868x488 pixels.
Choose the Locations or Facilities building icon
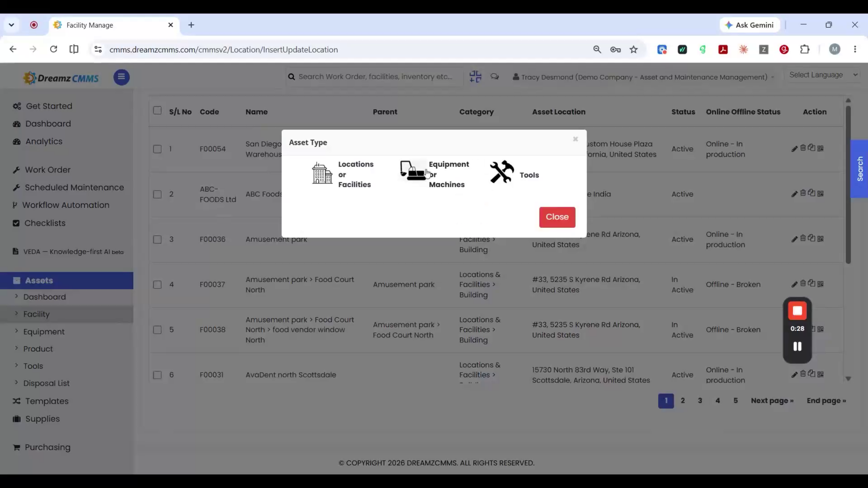click(322, 173)
